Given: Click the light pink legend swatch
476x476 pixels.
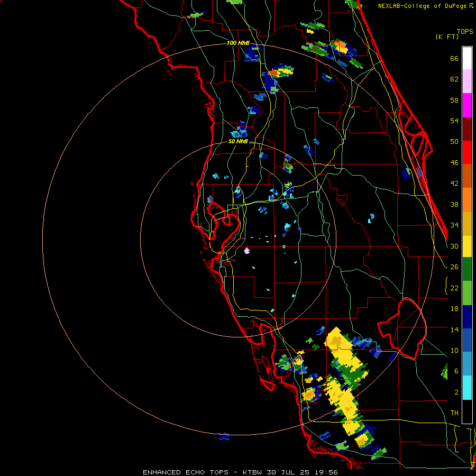Looking at the screenshot, I should 467,81.
